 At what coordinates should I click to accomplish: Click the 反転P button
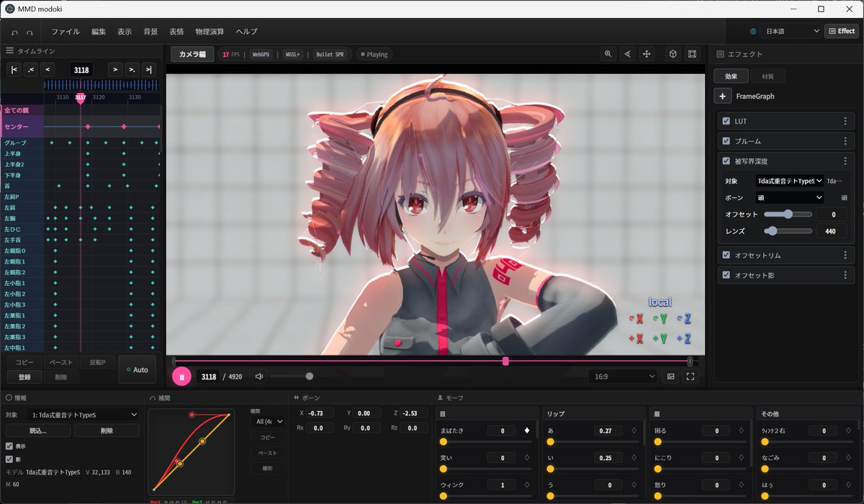point(97,362)
